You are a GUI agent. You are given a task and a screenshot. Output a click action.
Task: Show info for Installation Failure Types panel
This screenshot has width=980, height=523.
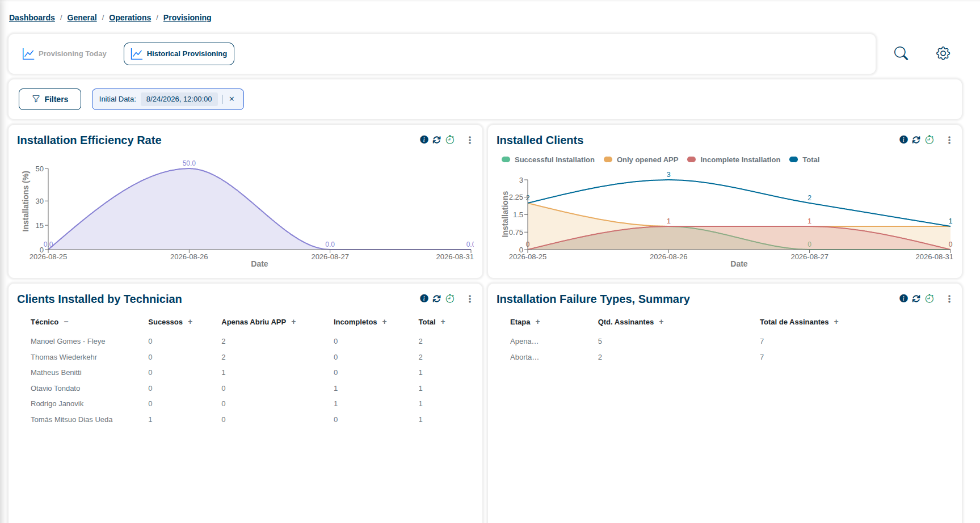coord(903,298)
